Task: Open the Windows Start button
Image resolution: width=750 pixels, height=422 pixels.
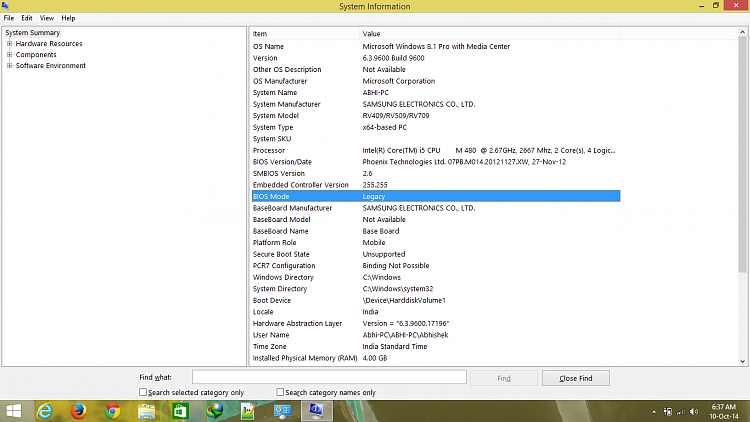Action: tap(13, 411)
